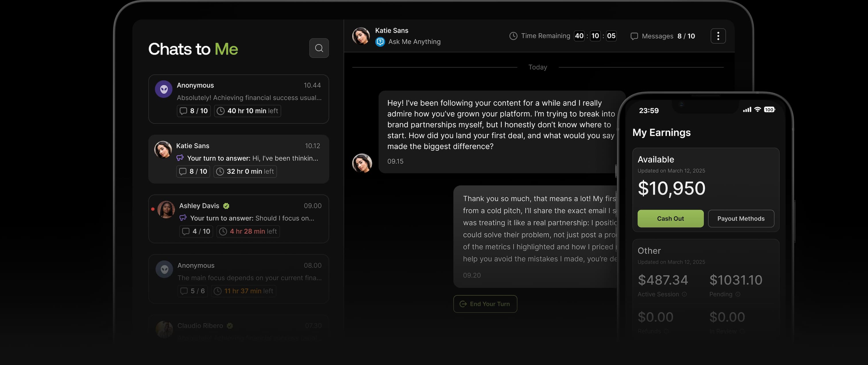Click message icon beside 5 / 6

[184, 291]
